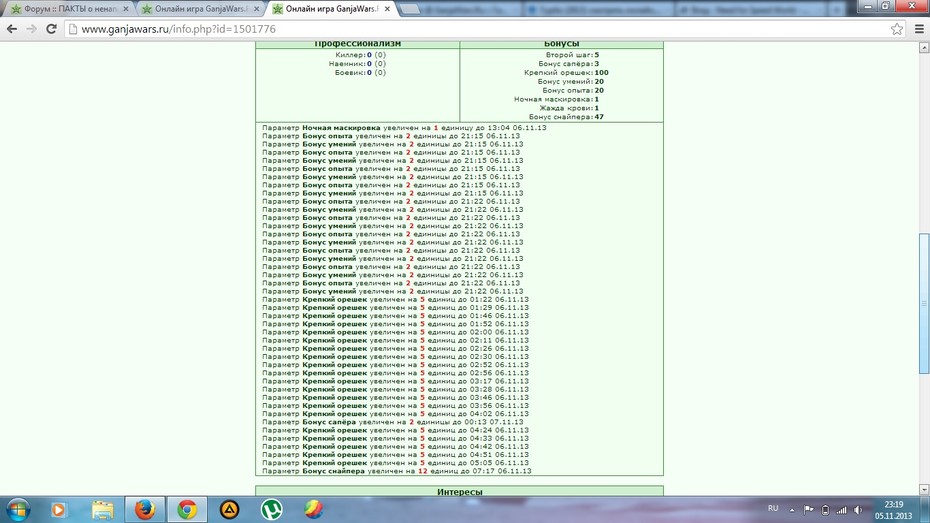Click the Крепкий орешек row until 05:05
Screen dimensions: 930x523
(x=395, y=463)
